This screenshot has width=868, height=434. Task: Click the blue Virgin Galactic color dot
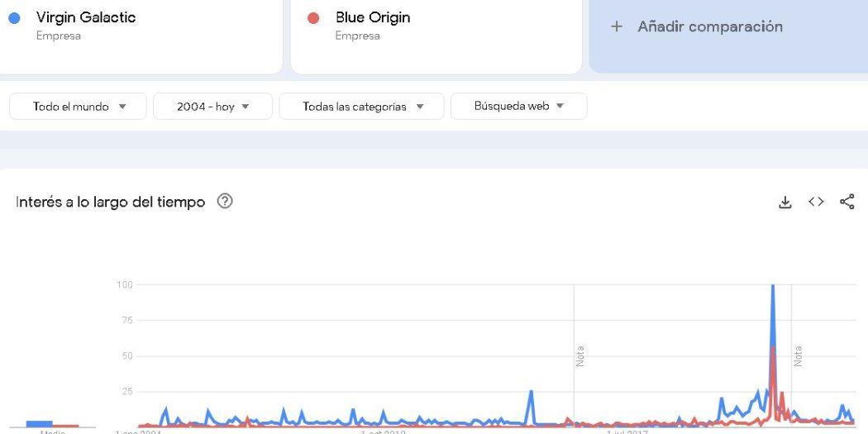14,17
